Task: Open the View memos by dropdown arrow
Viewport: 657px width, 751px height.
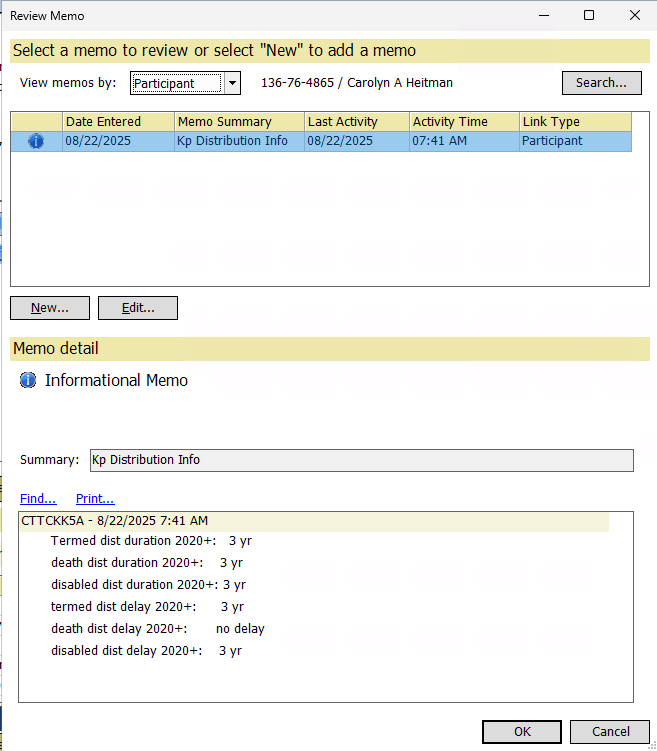Action: tap(232, 83)
